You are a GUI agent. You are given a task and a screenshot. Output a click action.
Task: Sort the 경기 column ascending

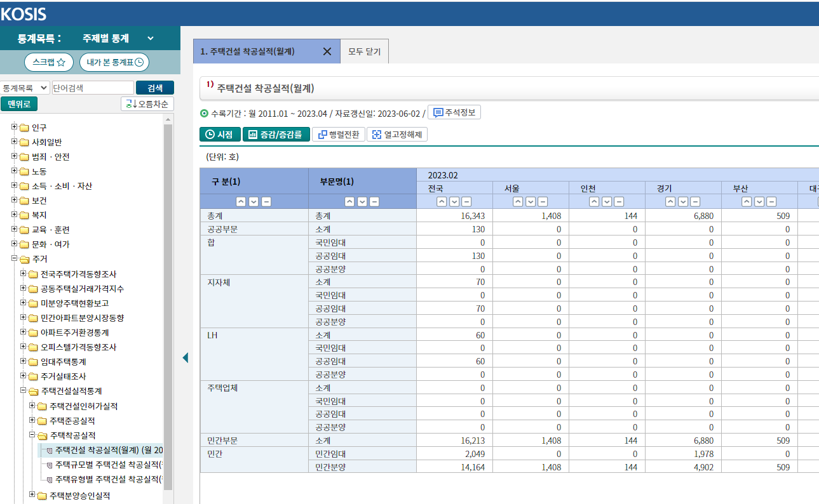point(670,202)
